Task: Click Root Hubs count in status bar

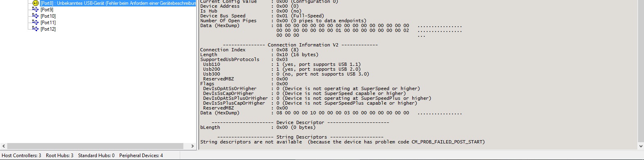Action: 60,156
